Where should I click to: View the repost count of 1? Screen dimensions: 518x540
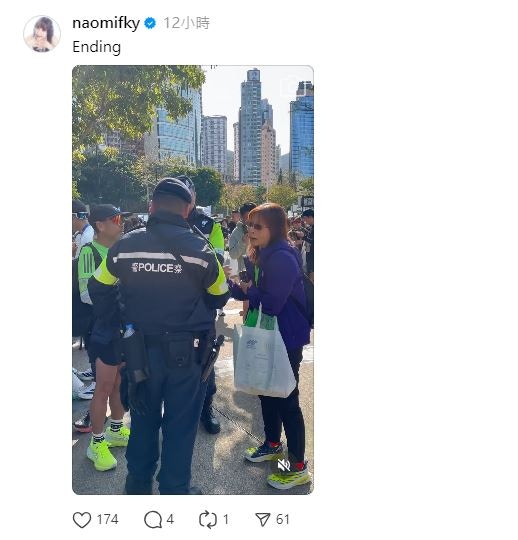(x=226, y=519)
